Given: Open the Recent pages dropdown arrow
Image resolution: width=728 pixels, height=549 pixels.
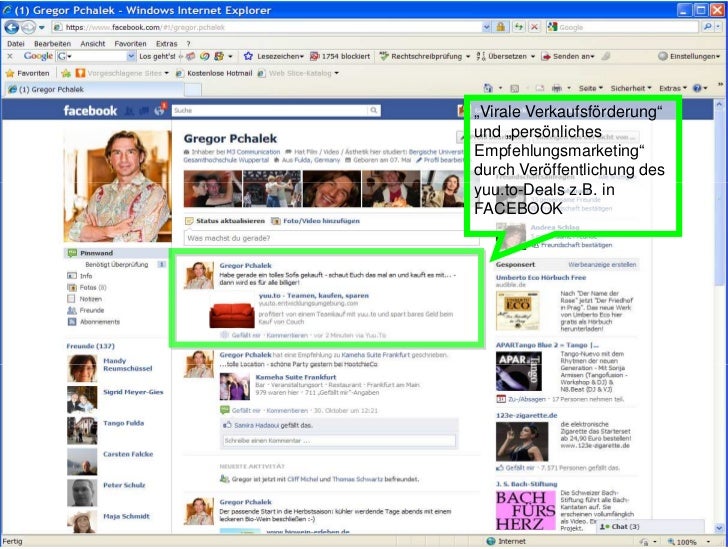Looking at the screenshot, I should (x=42, y=27).
